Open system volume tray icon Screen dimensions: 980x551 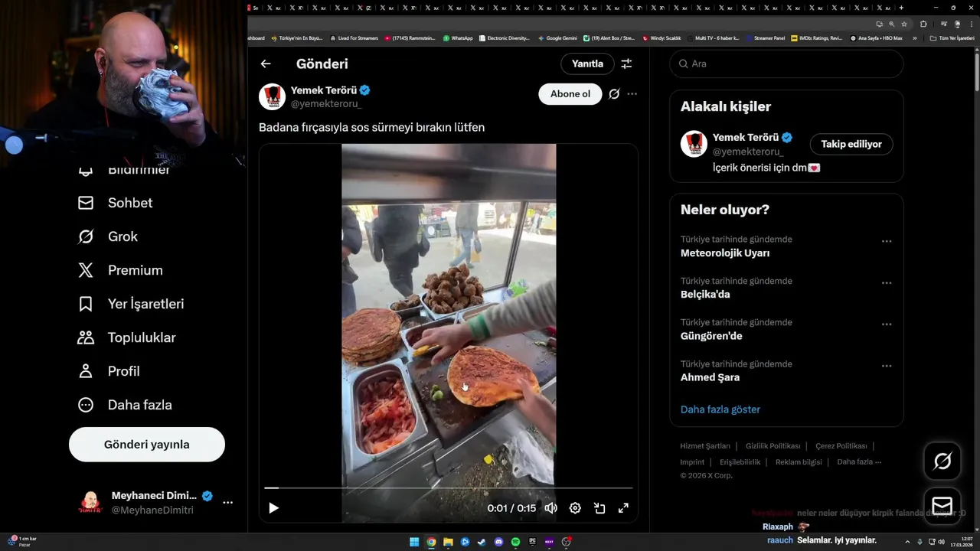pos(941,542)
